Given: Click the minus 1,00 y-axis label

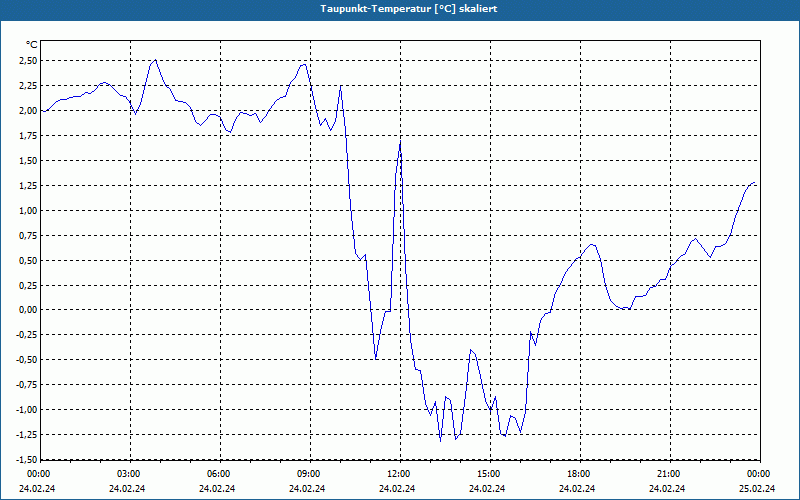Looking at the screenshot, I should point(27,410).
